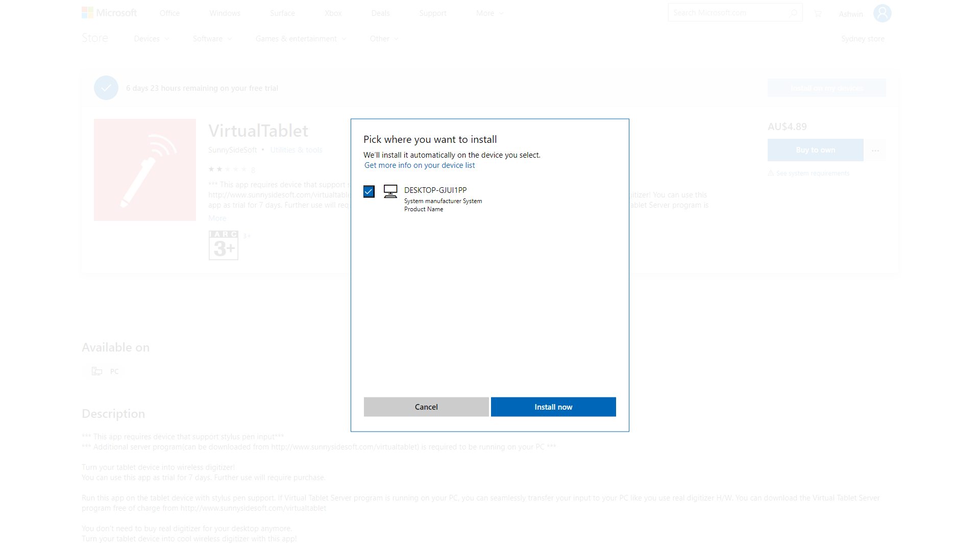This screenshot has height=551, width=980.
Task: Click the free trial checkmark circle icon
Action: pyautogui.click(x=106, y=88)
